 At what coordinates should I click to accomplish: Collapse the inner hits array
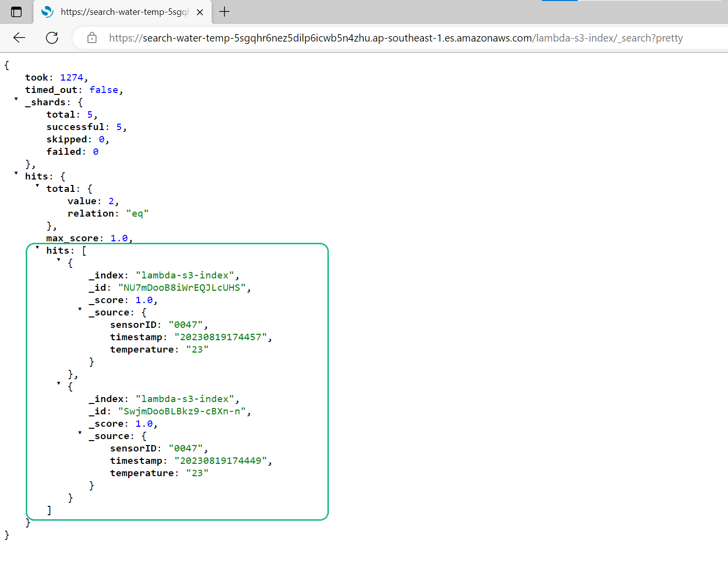coord(37,248)
